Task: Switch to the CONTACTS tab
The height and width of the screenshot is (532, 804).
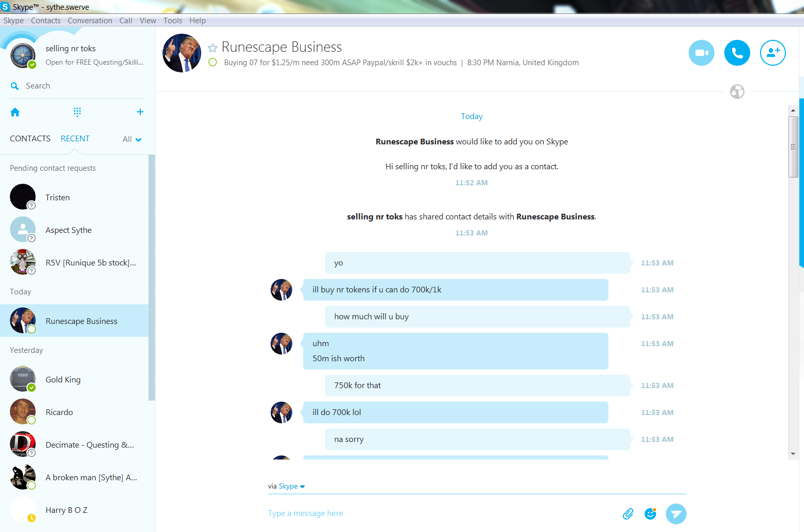Action: [30, 139]
